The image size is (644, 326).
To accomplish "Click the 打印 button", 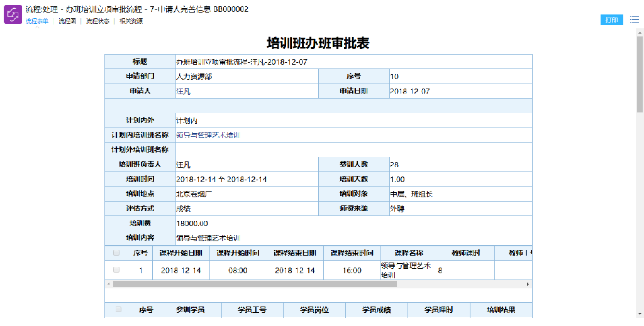I will [x=611, y=19].
